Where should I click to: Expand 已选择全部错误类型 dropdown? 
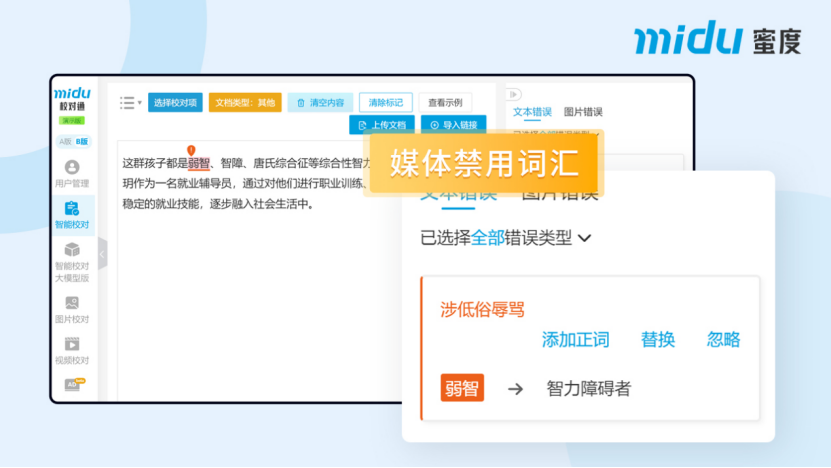tap(506, 238)
